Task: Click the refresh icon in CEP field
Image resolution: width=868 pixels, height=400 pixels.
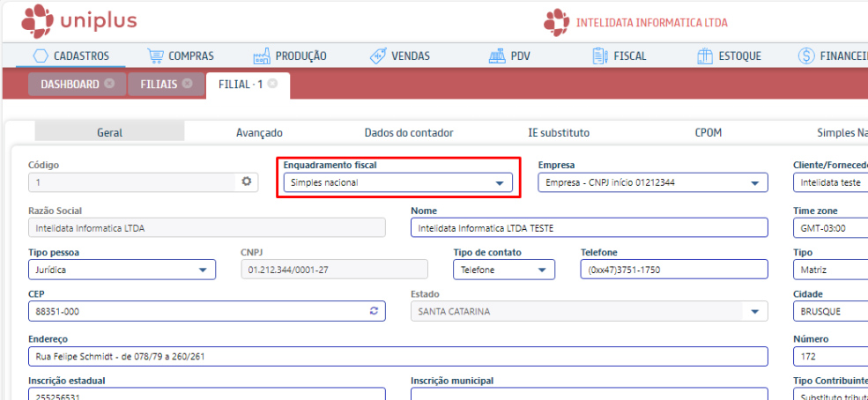Action: click(374, 312)
